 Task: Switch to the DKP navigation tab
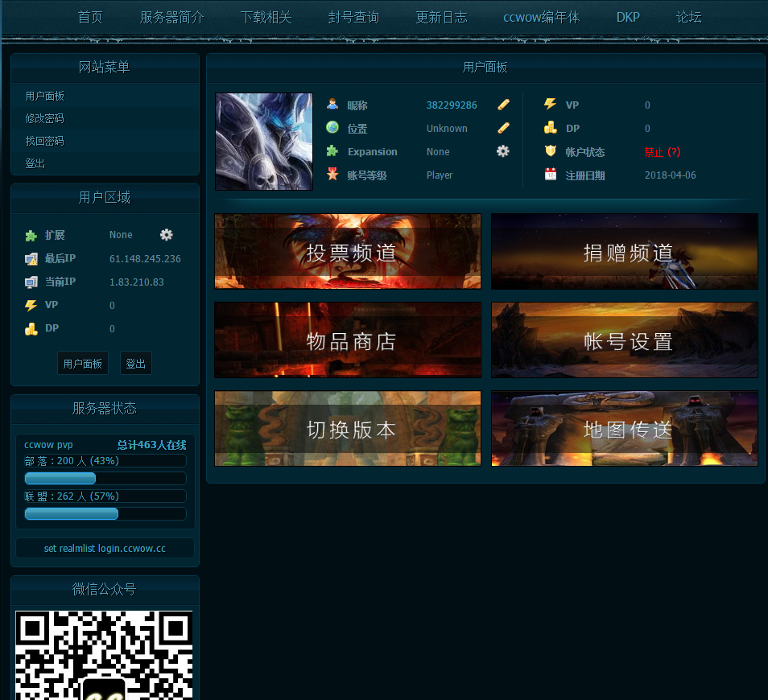(627, 16)
